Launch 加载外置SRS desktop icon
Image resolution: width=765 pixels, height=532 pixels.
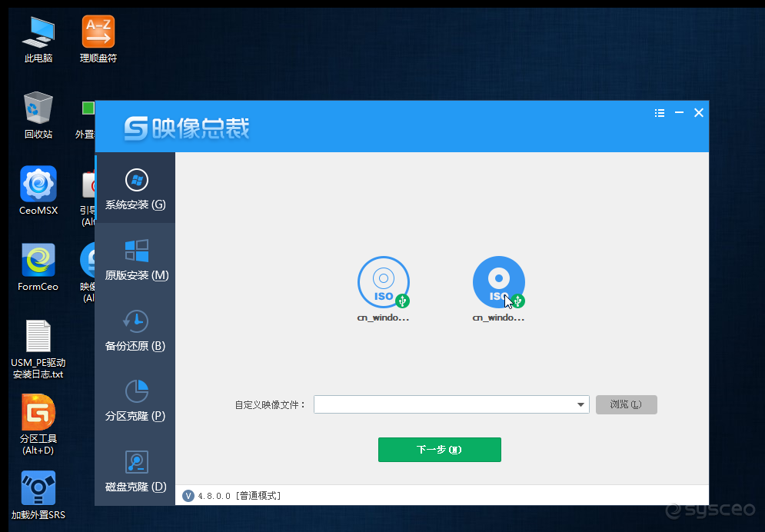click(38, 495)
